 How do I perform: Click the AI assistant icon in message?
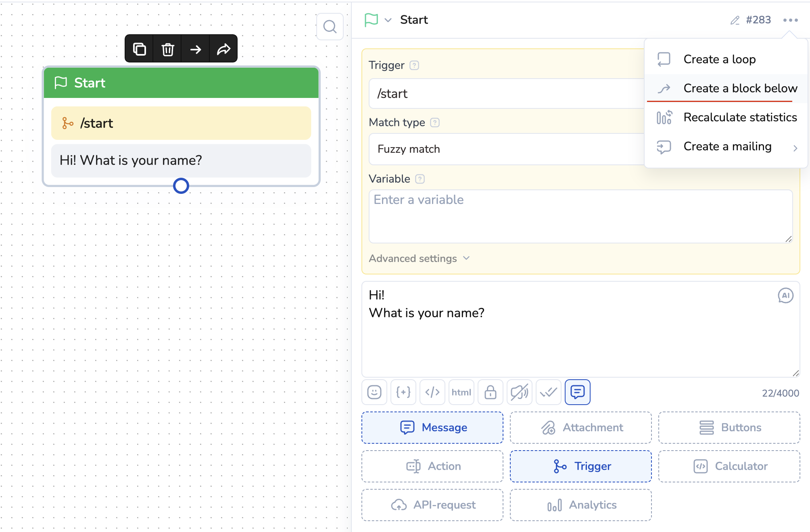point(785,295)
